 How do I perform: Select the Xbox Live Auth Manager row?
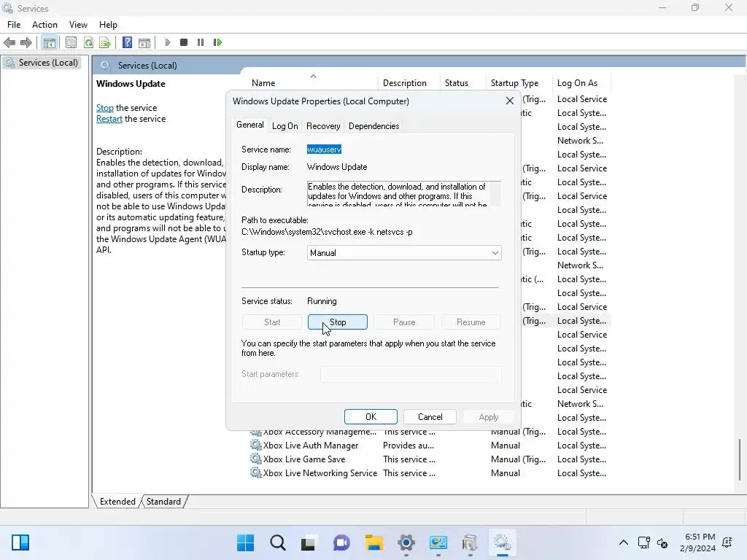coord(429,446)
